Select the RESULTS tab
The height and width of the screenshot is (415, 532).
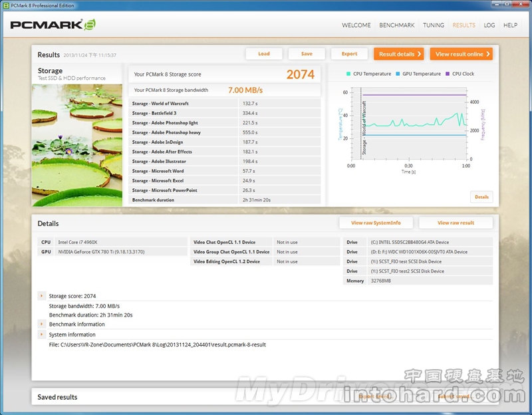[464, 25]
